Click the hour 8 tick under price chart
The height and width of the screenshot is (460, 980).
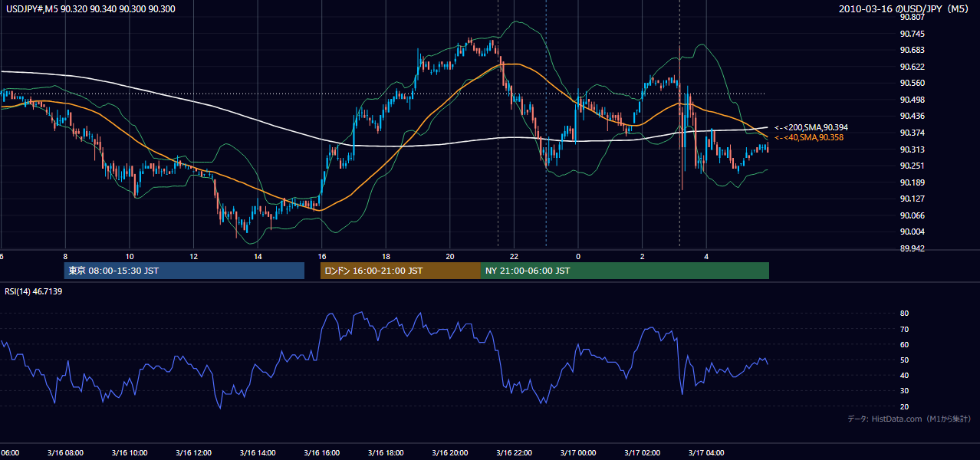pyautogui.click(x=65, y=257)
